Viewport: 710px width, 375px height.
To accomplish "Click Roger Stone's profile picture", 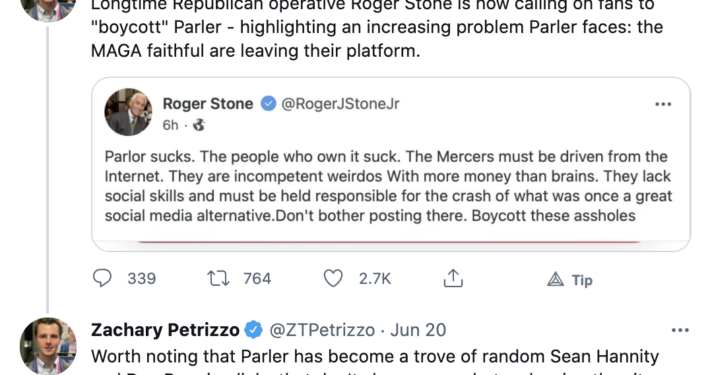I will (128, 112).
